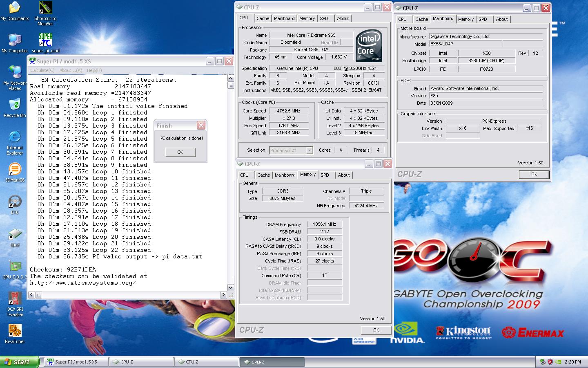Select Mainboard tab in CPU-Z Memory window

(x=285, y=175)
